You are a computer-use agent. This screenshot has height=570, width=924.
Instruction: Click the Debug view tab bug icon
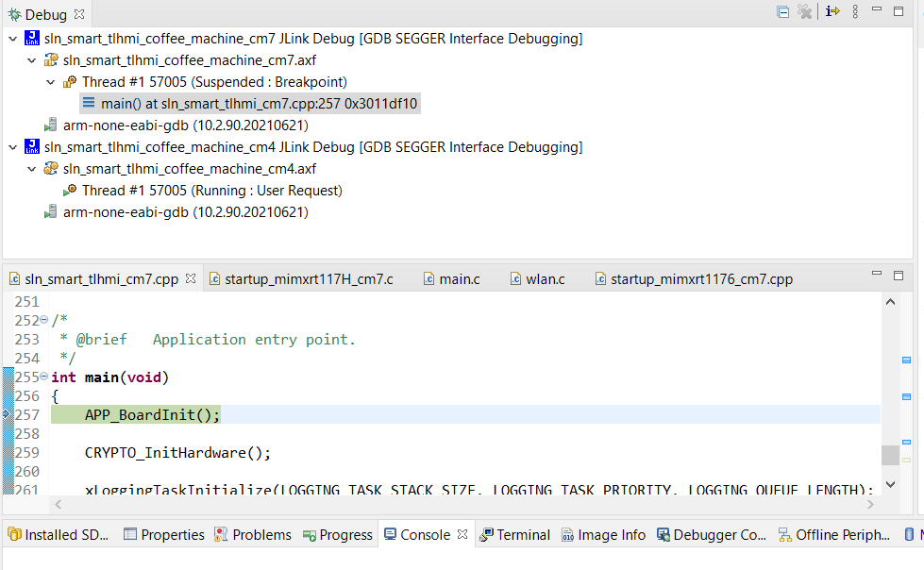[x=13, y=14]
